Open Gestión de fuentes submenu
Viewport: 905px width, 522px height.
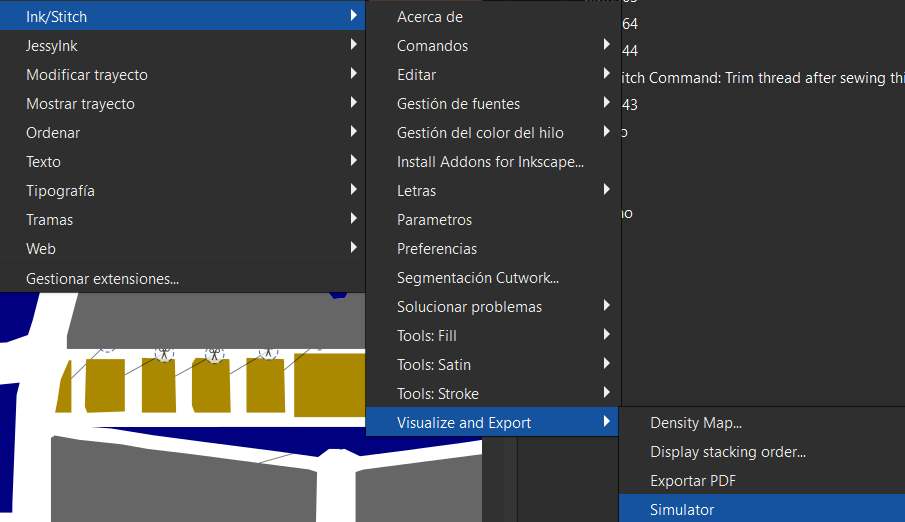pos(492,103)
